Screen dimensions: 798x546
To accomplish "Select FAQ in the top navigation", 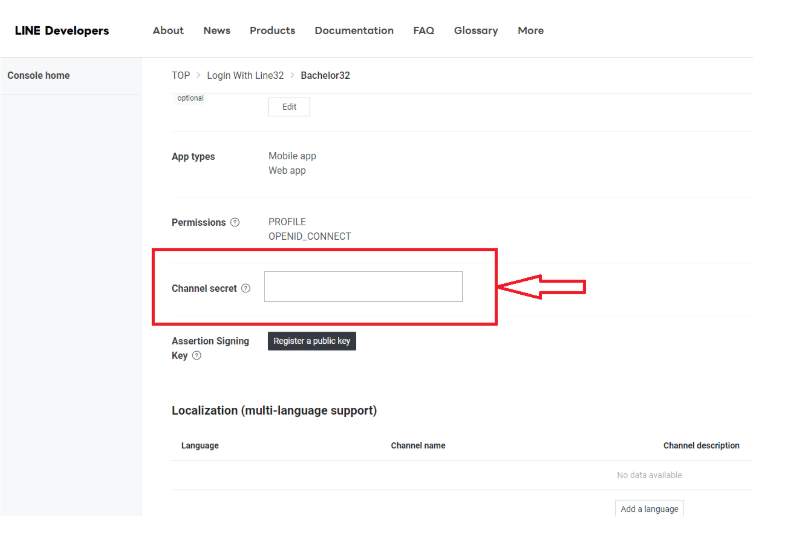I will point(424,31).
